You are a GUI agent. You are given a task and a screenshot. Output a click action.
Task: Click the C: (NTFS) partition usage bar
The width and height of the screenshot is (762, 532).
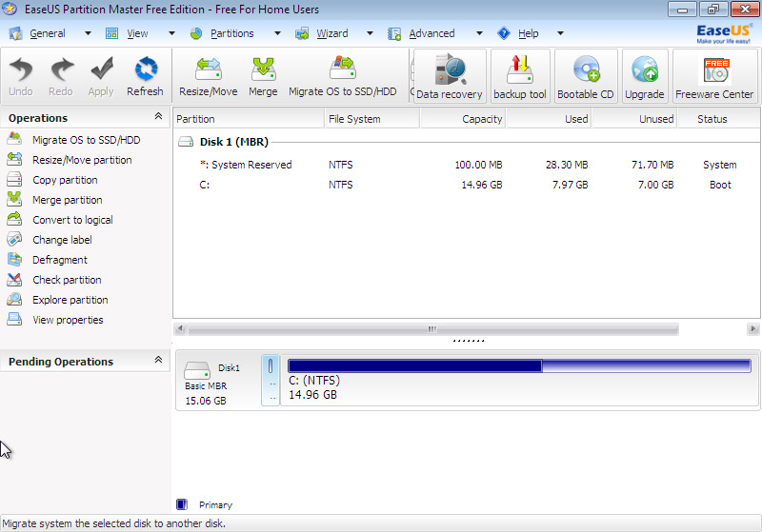pyautogui.click(x=519, y=365)
